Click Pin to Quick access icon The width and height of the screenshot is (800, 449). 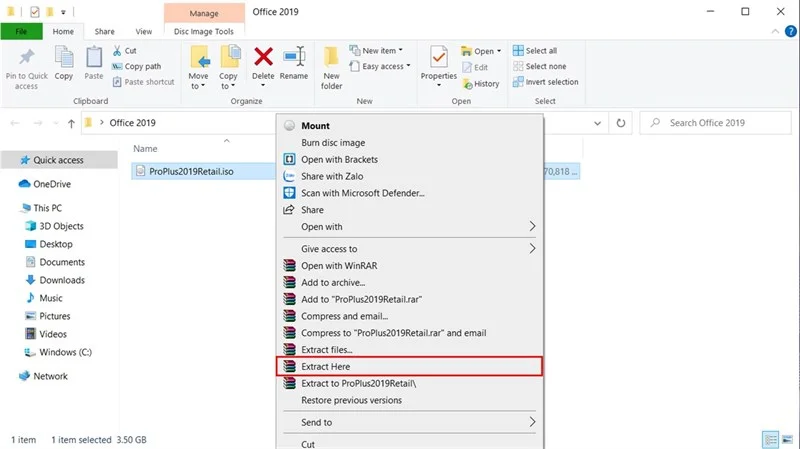tap(27, 57)
